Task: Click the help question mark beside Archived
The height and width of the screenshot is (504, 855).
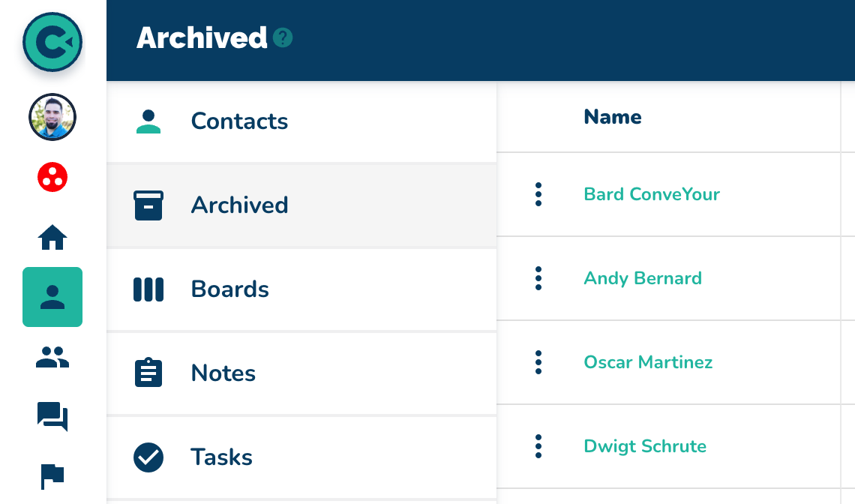Action: 283,37
